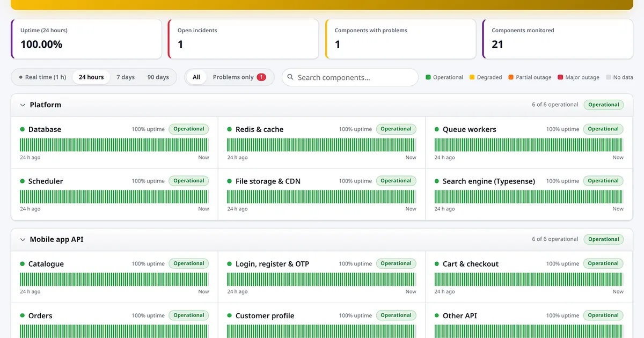Screen dimensions: 644x338
Task: Click the Redis & cache uptime bar chart
Action: (x=321, y=145)
